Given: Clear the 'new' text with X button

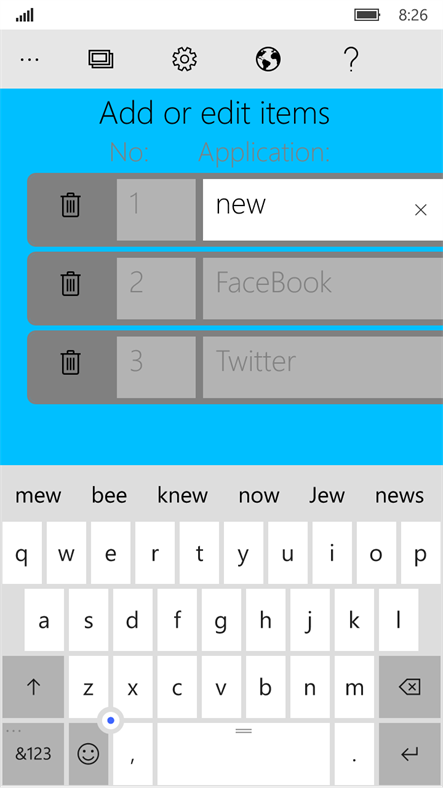Looking at the screenshot, I should 420,210.
